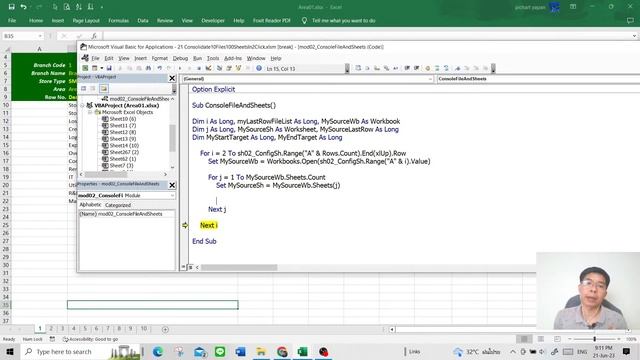Click the Insert UserForm icon in VBA toolbar

pyautogui.click(x=94, y=68)
